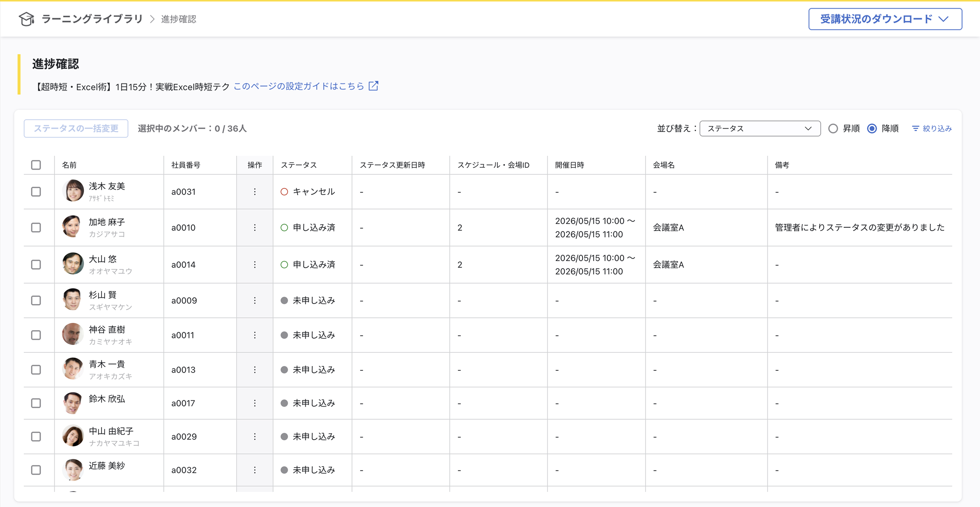Click the avatar thumbnail of 近藤 美紗
Screen dimensions: 980x507
pos(73,470)
